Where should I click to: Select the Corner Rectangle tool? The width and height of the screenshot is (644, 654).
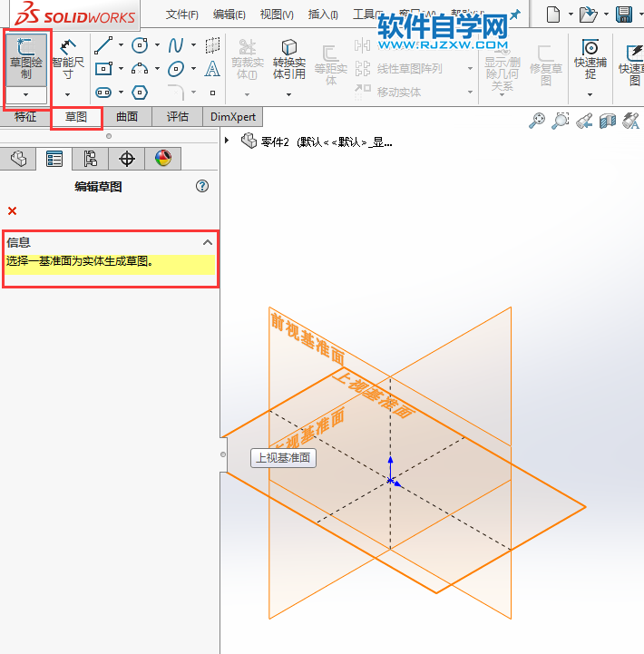[x=103, y=68]
